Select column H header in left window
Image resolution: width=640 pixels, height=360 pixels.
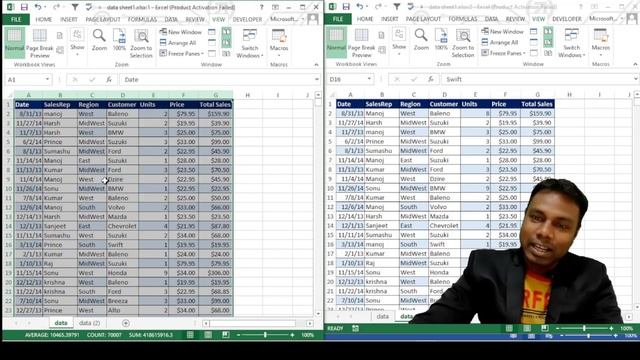pos(248,95)
